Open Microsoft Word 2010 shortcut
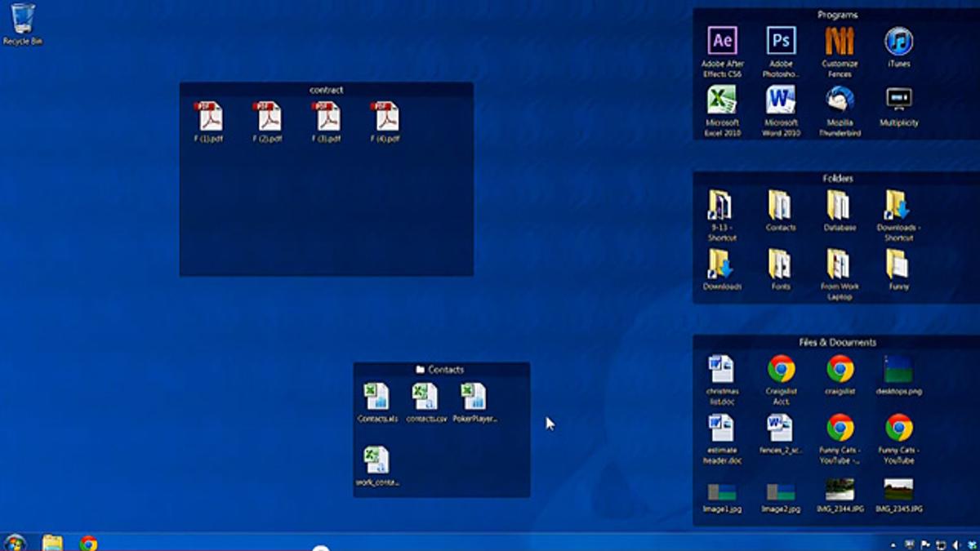 pos(781,100)
